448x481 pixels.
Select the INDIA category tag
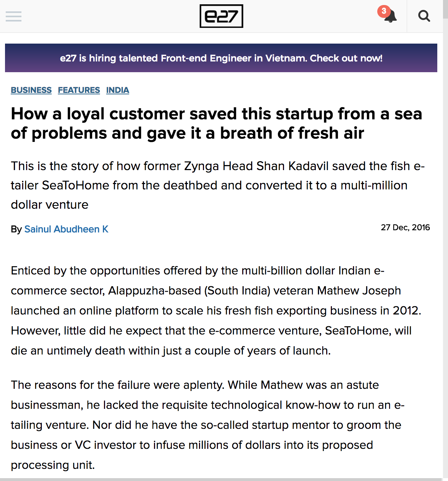click(x=118, y=90)
